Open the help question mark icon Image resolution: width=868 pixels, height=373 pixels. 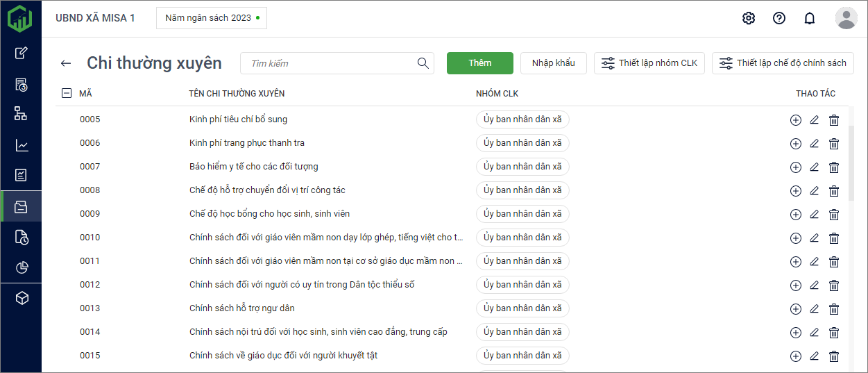coord(779,18)
